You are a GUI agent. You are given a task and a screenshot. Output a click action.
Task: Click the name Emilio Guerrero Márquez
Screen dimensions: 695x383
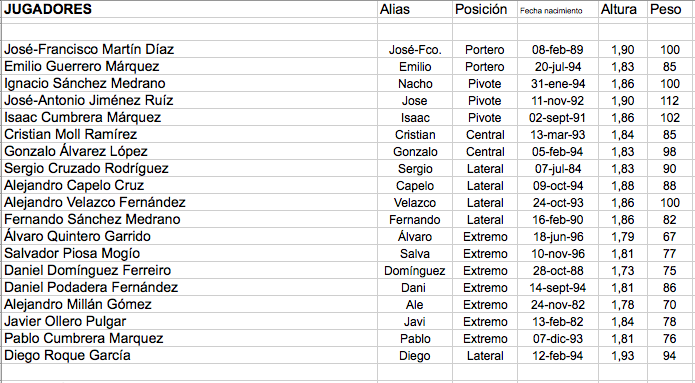[x=82, y=66]
